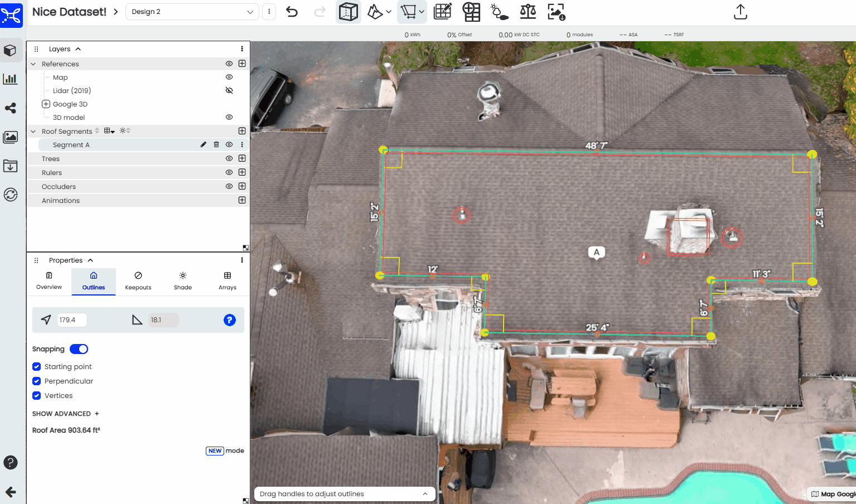Open the Design 2 dropdown
The height and width of the screenshot is (504, 856).
192,12
